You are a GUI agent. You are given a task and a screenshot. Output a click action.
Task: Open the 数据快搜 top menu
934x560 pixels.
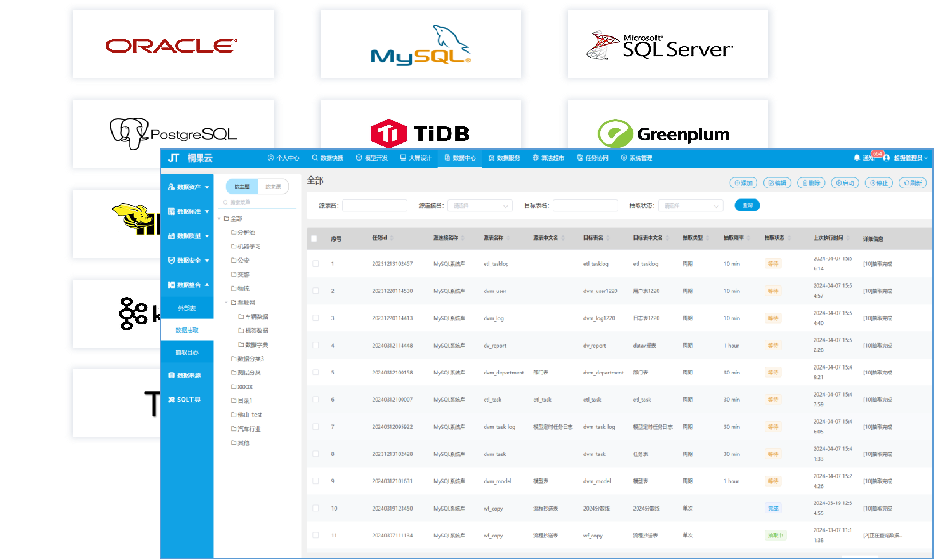coord(328,158)
